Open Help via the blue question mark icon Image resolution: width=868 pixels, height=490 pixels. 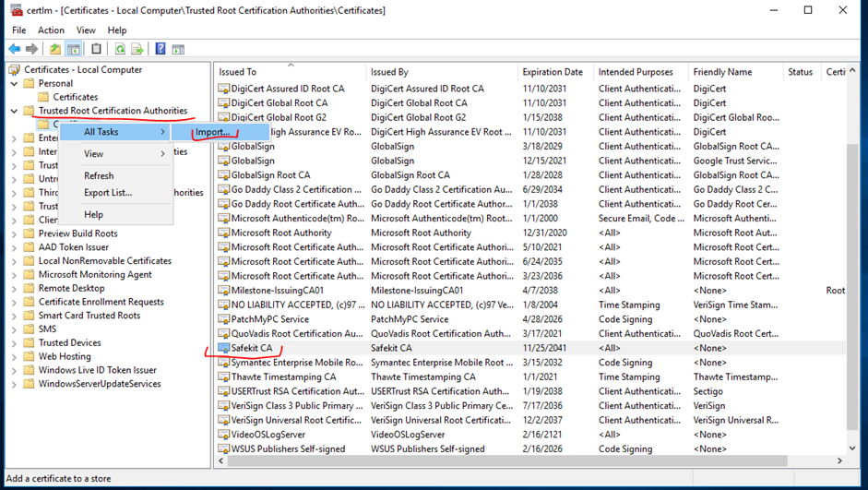(161, 49)
